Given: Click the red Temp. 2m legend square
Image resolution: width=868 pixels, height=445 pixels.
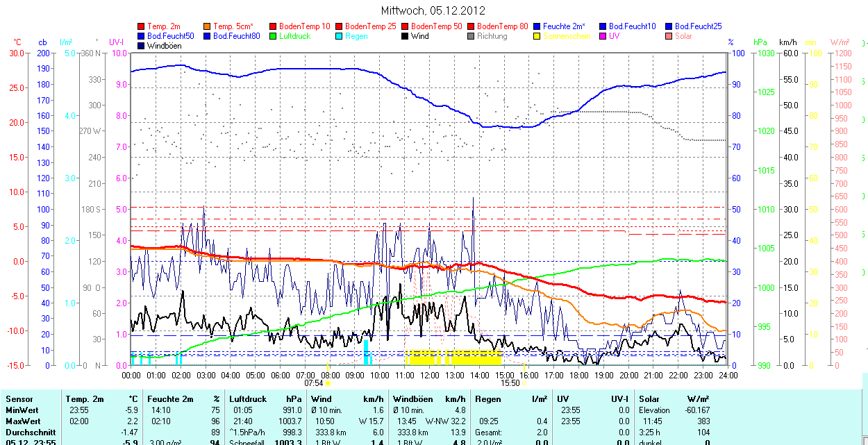Looking at the screenshot, I should pos(142,26).
